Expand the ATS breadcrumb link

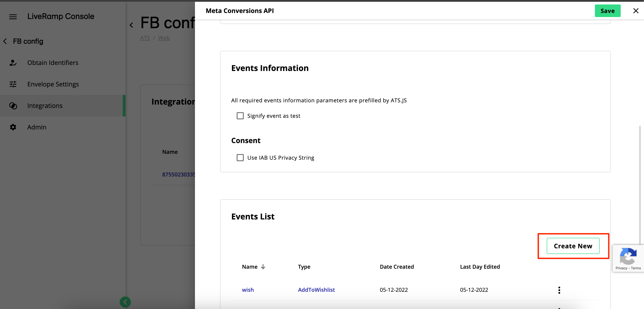click(145, 38)
